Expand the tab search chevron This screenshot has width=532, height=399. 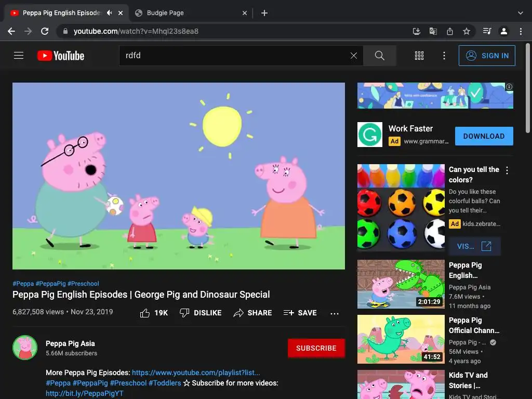point(521,13)
